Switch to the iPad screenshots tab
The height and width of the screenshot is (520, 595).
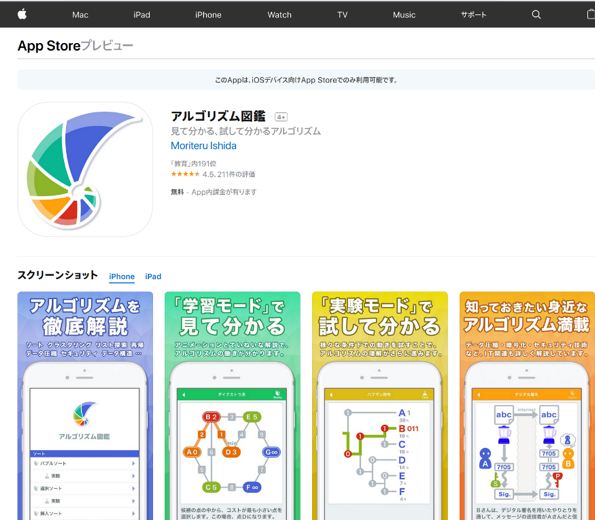click(x=153, y=276)
